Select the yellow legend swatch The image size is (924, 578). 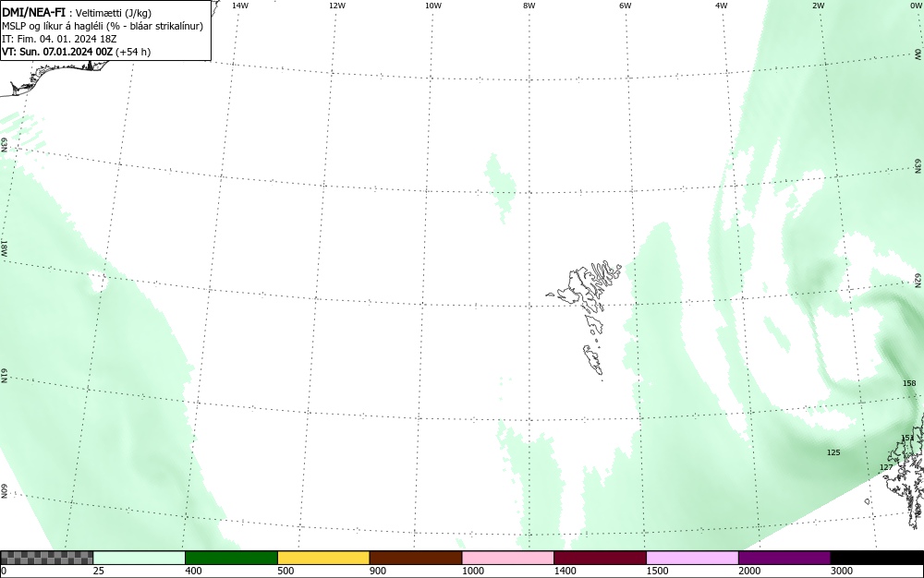tap(323, 558)
